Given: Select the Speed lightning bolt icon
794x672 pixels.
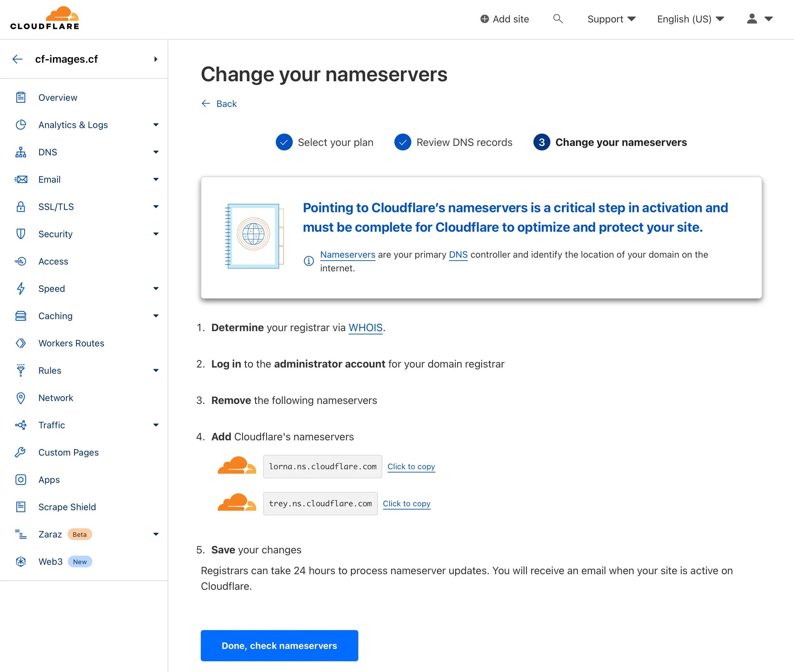Looking at the screenshot, I should coord(20,288).
